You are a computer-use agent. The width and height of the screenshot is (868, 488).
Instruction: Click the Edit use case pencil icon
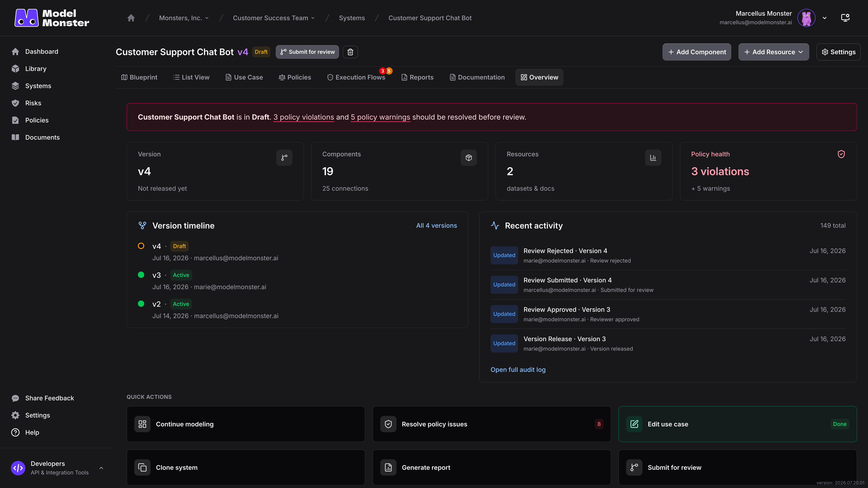634,424
